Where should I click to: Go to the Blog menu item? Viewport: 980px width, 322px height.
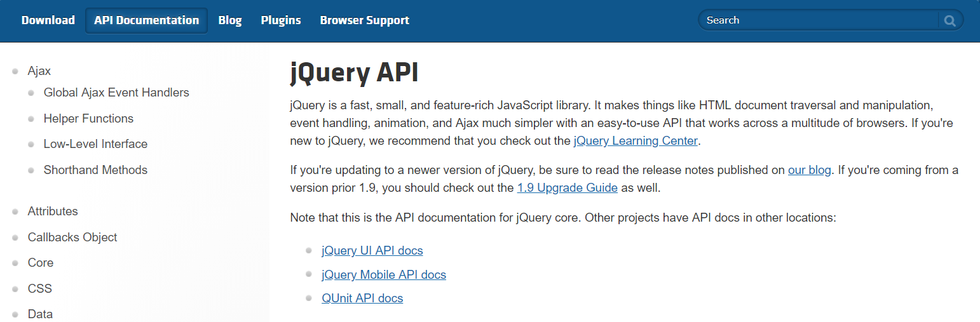point(230,20)
